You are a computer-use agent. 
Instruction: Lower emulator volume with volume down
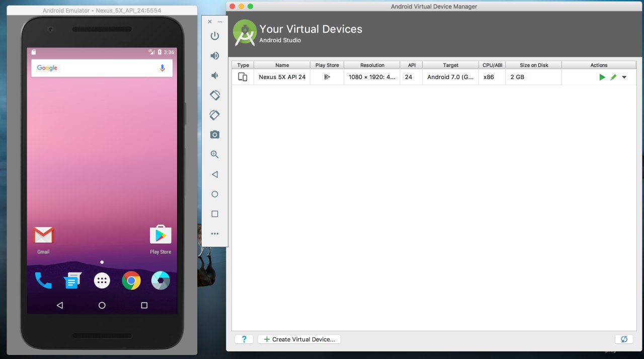tap(215, 76)
